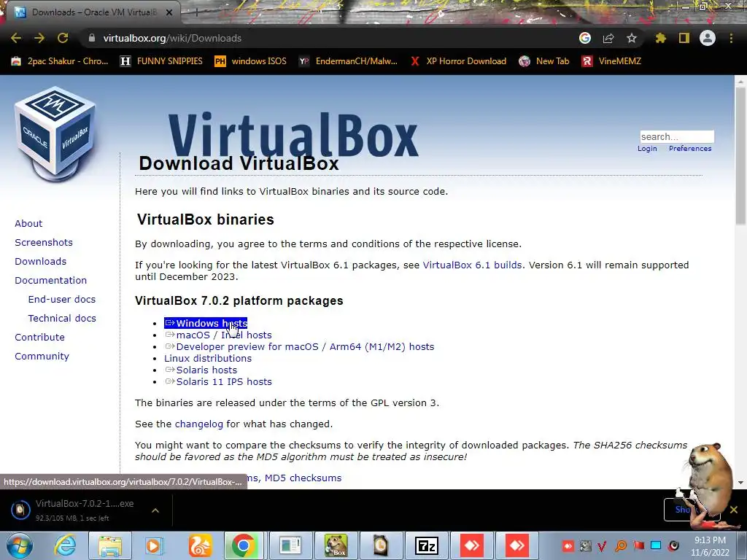Image resolution: width=747 pixels, height=560 pixels.
Task: Bookmark this page with the star icon
Action: click(632, 38)
